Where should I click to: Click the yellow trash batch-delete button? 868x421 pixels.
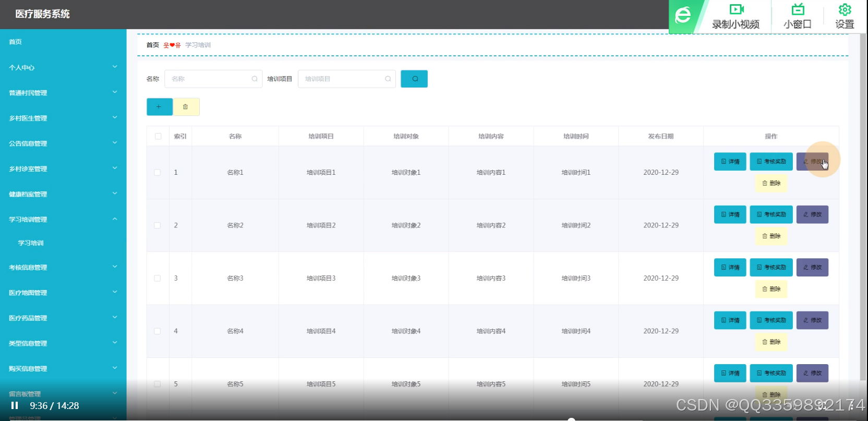tap(186, 106)
